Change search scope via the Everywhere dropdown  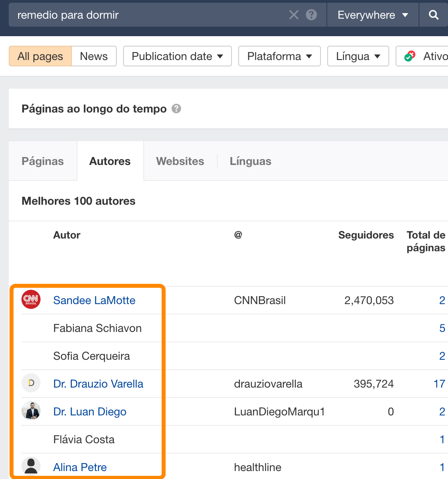tap(372, 15)
